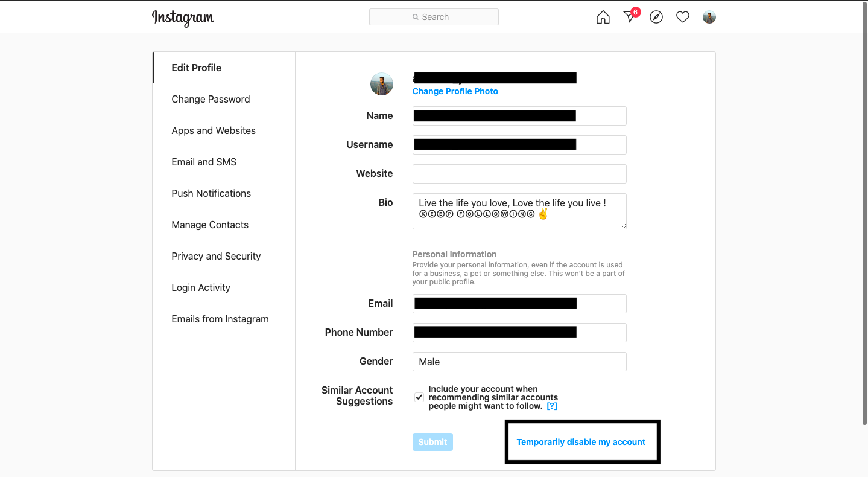Click into the Email field
Screen dimensions: 868x477
pyautogui.click(x=519, y=304)
